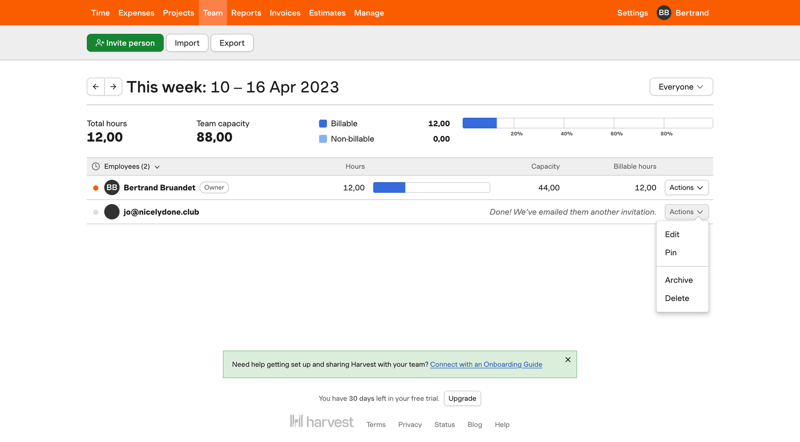This screenshot has height=442, width=800.
Task: Select the Team tab
Action: [x=213, y=13]
